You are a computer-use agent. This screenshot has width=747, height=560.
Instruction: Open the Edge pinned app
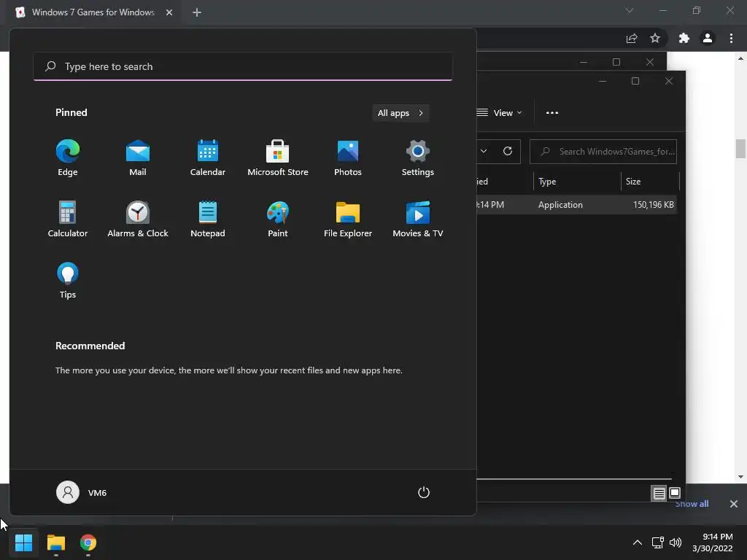pos(68,158)
